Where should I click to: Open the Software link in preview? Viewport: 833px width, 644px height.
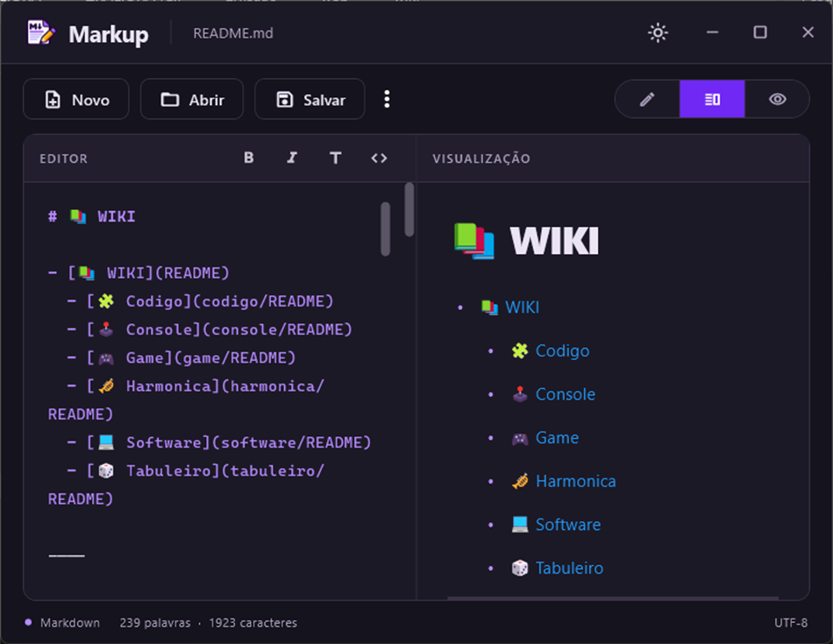(568, 525)
